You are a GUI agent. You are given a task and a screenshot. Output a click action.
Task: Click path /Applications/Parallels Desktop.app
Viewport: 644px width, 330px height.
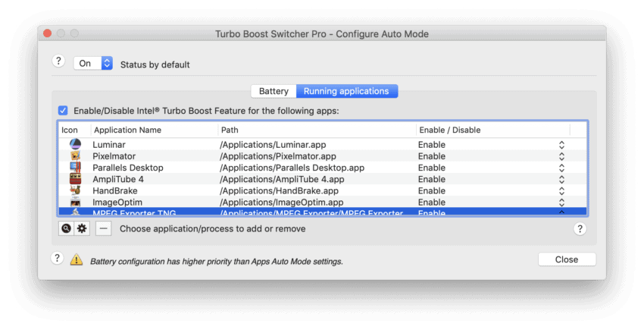[292, 168]
